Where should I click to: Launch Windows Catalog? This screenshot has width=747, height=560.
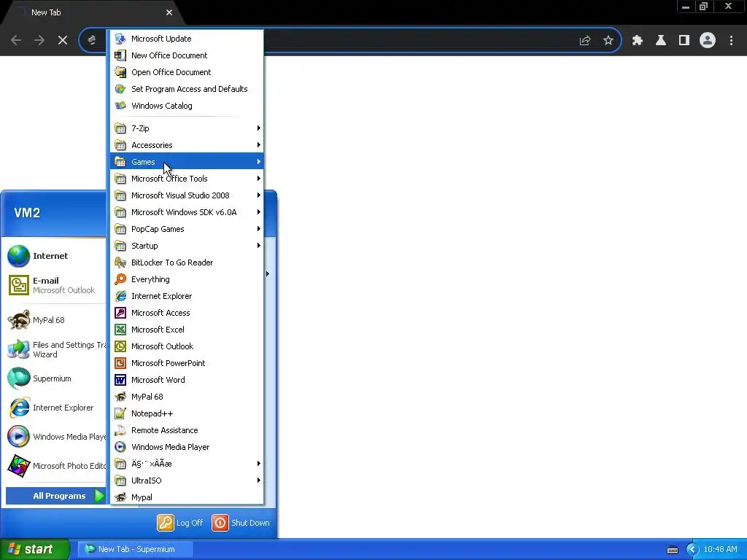pos(187,106)
